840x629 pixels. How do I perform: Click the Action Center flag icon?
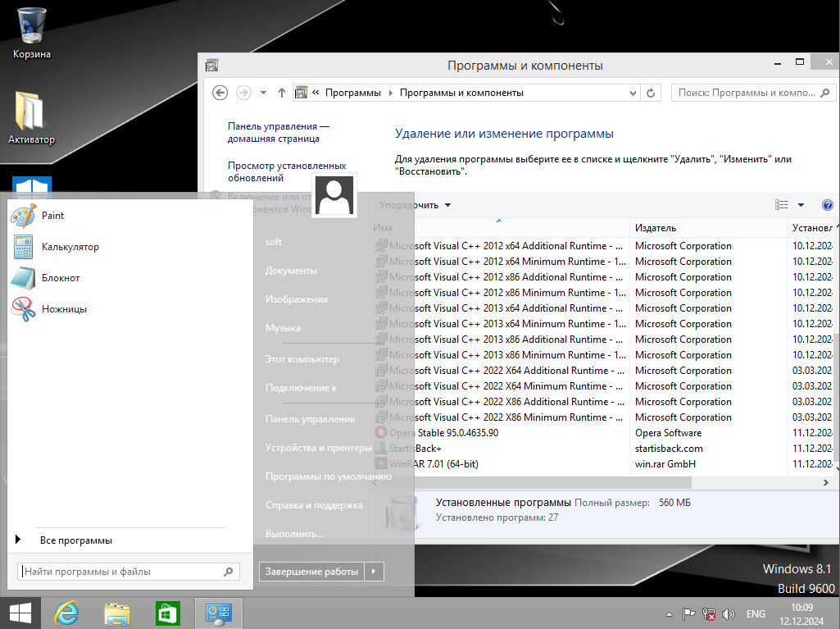click(x=688, y=614)
